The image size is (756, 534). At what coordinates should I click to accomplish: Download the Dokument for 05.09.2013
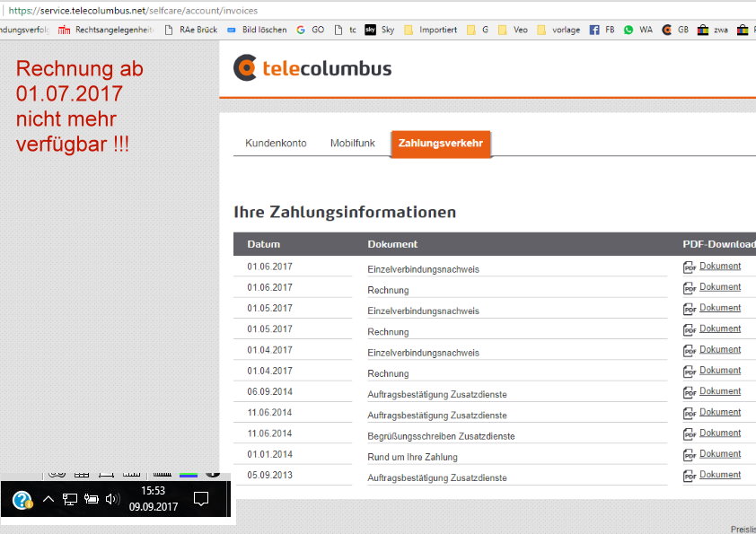coord(719,475)
